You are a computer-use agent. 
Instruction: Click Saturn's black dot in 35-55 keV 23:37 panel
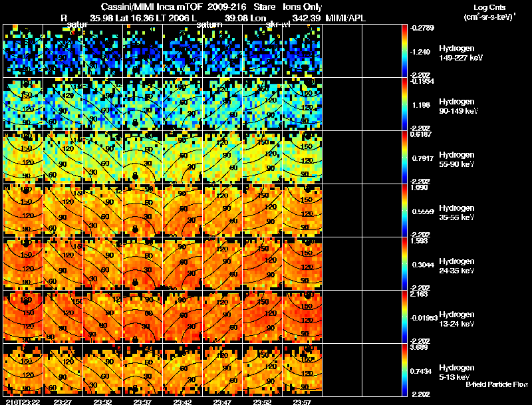(x=135, y=229)
